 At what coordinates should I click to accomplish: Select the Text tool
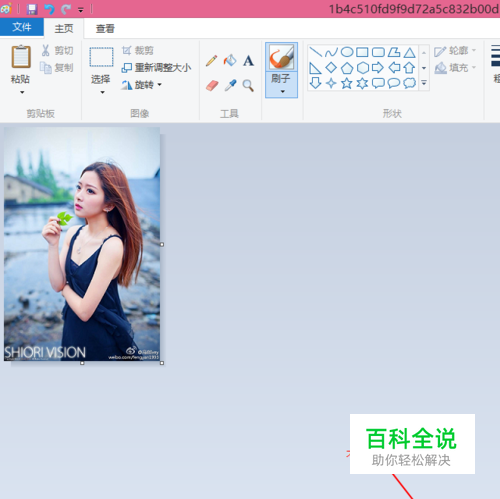(248, 61)
